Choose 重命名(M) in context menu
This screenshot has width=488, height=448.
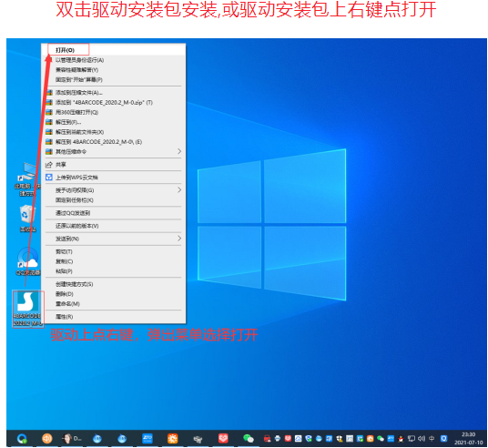point(114,304)
